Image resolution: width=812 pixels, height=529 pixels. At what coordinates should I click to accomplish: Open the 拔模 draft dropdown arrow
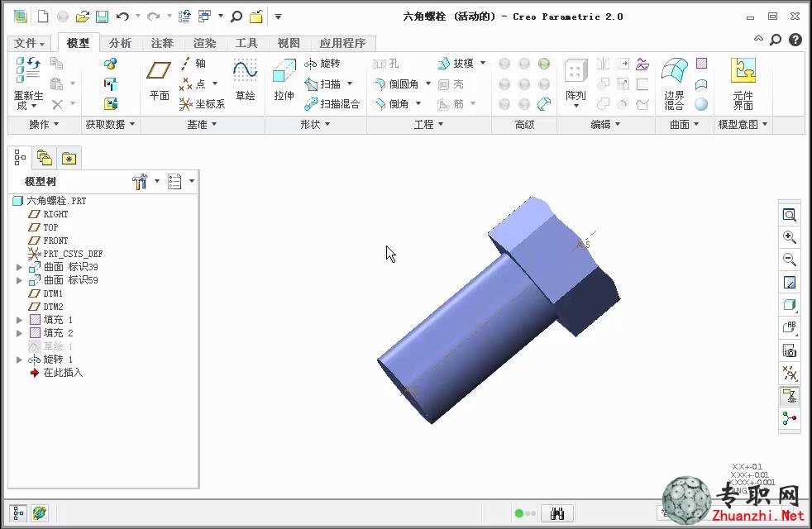click(483, 63)
